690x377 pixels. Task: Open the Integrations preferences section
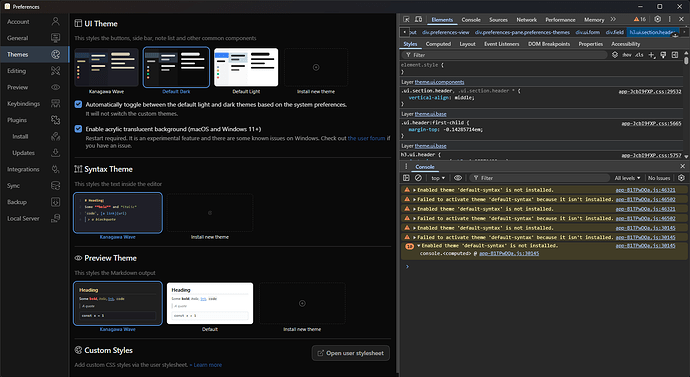pos(34,169)
